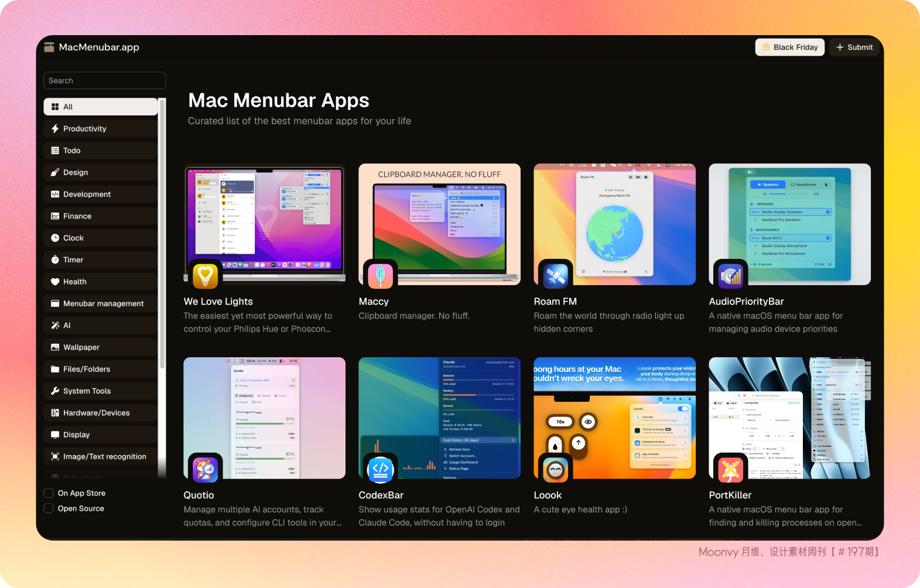Click the Black Friday button
The height and width of the screenshot is (588, 920).
[789, 47]
